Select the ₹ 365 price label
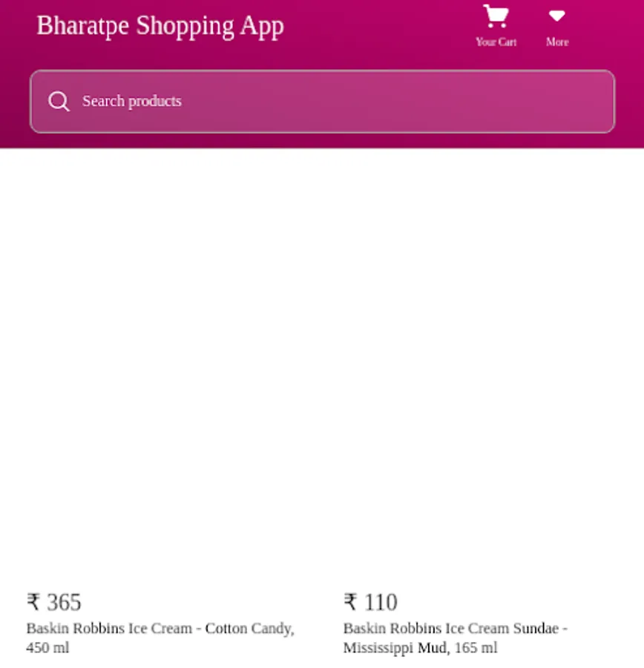Image resolution: width=644 pixels, height=668 pixels. point(53,602)
